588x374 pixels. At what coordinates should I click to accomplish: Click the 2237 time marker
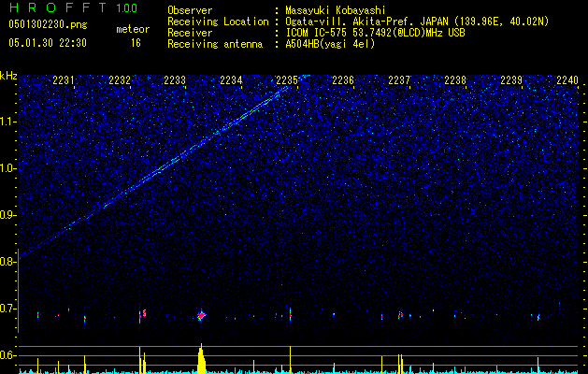click(x=399, y=80)
